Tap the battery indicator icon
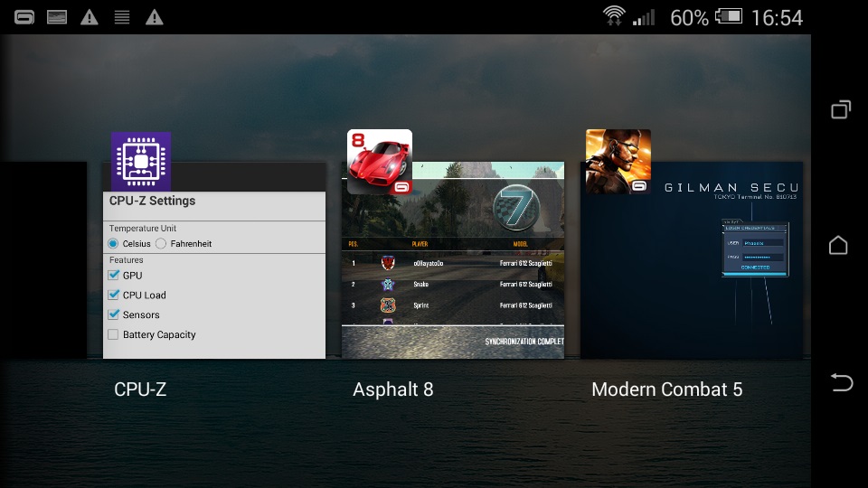The width and height of the screenshot is (868, 488). tap(728, 17)
